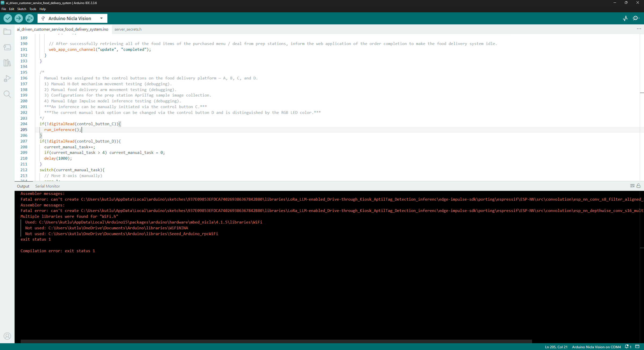Viewport: 644px width, 350px height.
Task: Open the Serial Plotter icon
Action: click(625, 18)
